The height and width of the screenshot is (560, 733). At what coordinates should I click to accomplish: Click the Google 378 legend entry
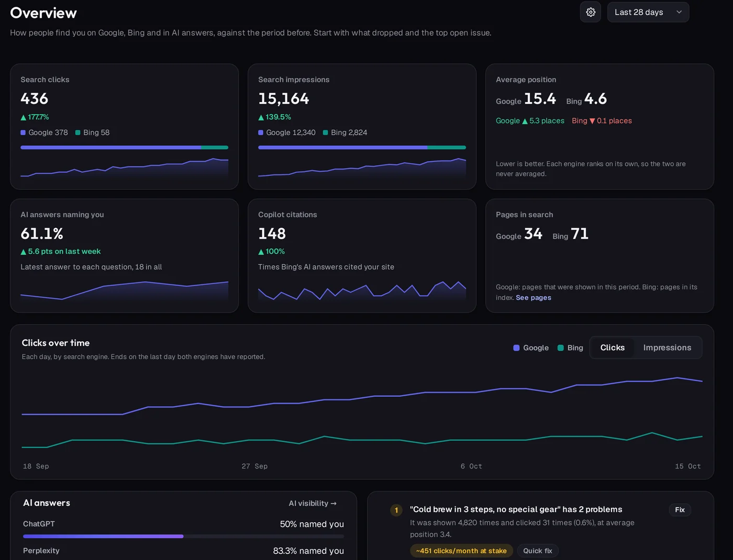tap(44, 132)
